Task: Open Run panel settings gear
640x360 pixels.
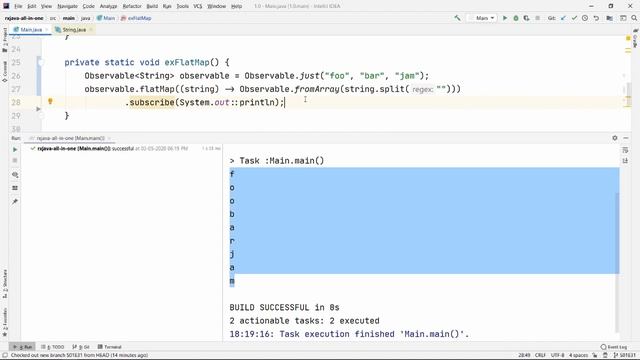Action: click(615, 138)
